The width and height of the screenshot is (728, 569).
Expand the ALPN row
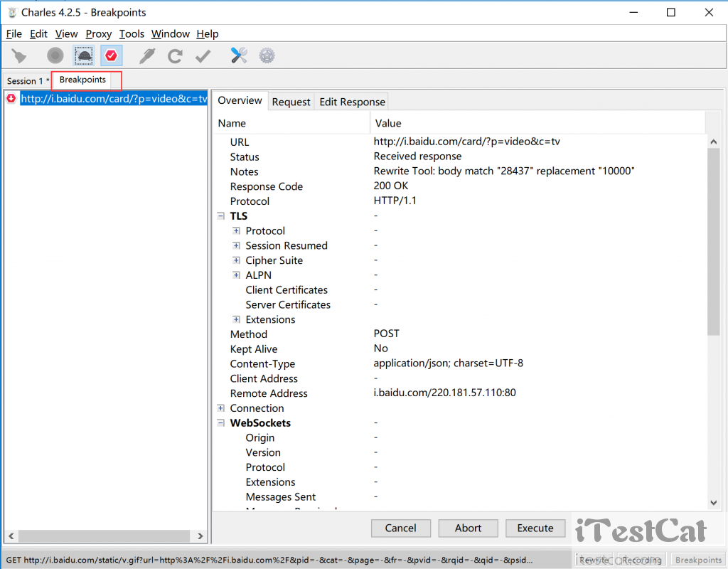(x=236, y=275)
